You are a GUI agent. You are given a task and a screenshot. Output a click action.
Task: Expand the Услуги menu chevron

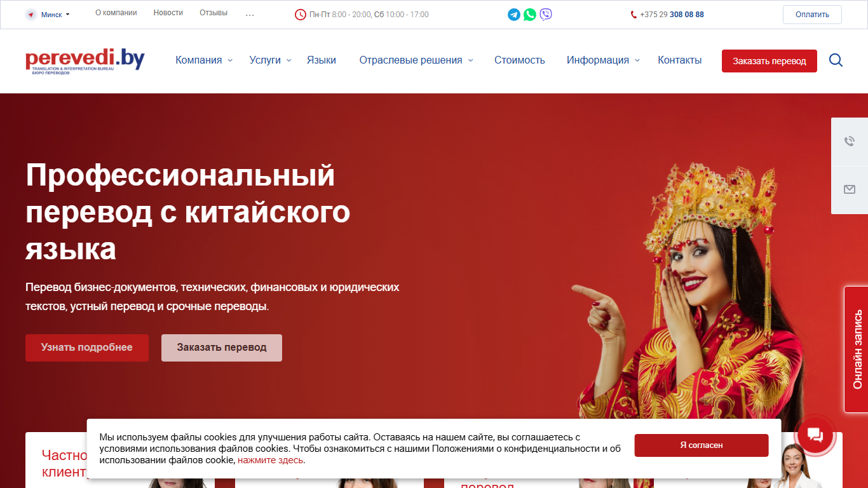[x=288, y=60]
